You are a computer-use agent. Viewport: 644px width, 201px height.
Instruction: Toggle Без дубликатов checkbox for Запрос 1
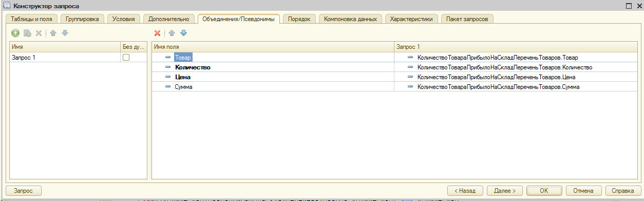(126, 58)
